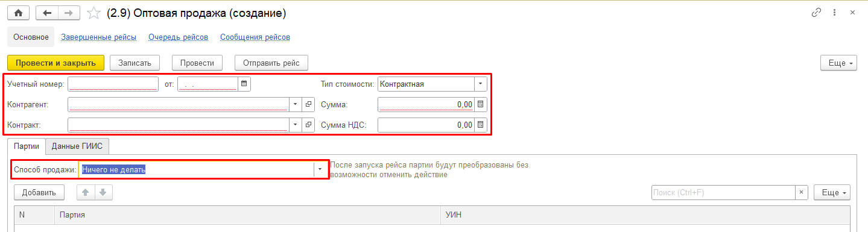The image size is (868, 232).
Task: Expand the Контрагент dropdown list
Action: click(x=295, y=104)
